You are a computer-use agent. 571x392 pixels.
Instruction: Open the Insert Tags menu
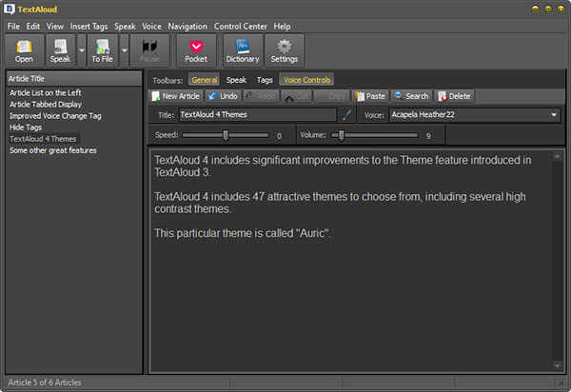89,27
